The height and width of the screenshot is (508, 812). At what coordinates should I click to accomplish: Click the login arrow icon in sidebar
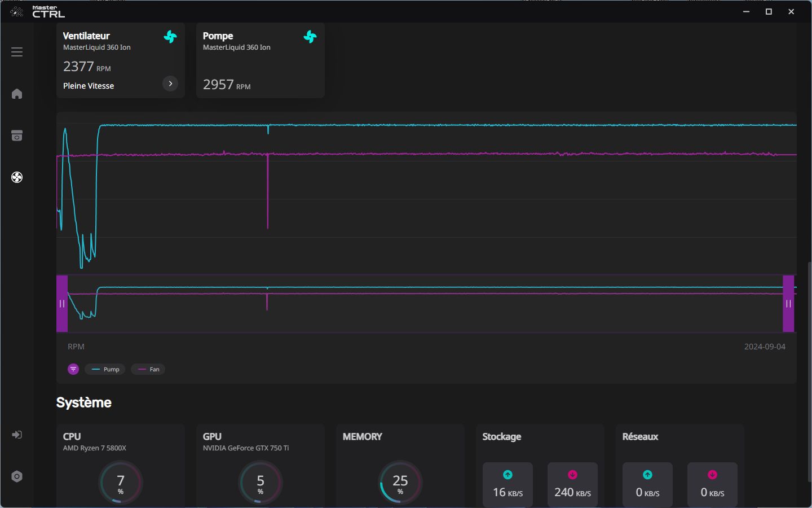[x=17, y=435]
